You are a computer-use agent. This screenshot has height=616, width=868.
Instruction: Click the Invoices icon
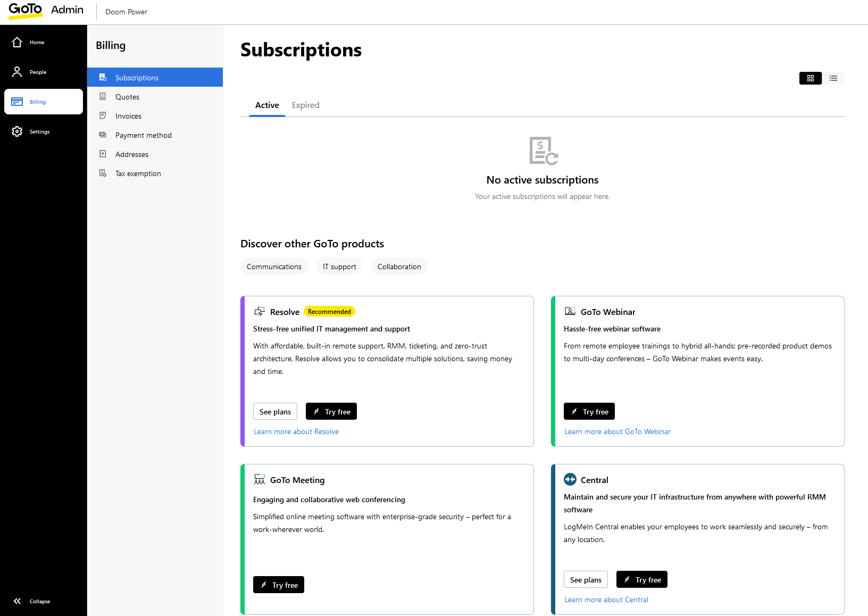(x=103, y=115)
